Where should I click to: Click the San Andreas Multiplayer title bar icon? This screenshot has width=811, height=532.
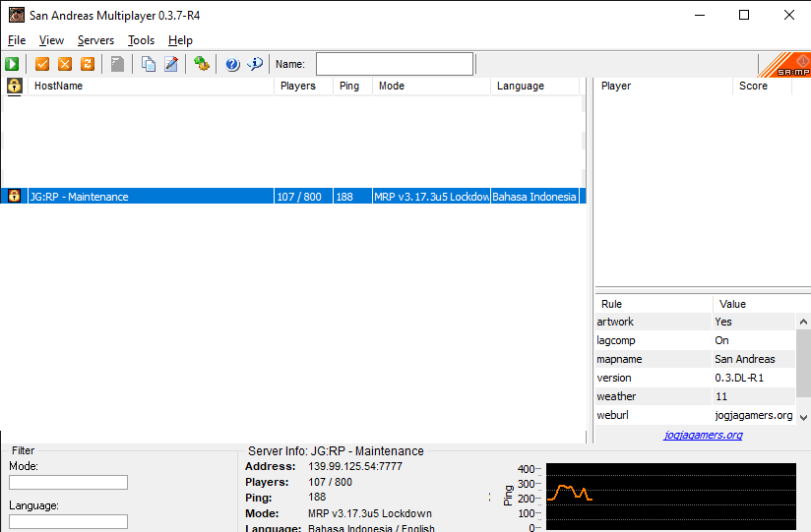click(x=17, y=15)
